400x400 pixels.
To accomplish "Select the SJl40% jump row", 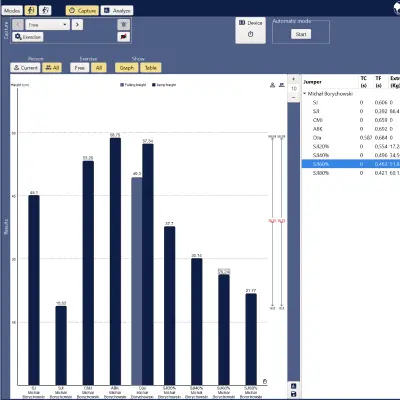I will click(x=351, y=155).
